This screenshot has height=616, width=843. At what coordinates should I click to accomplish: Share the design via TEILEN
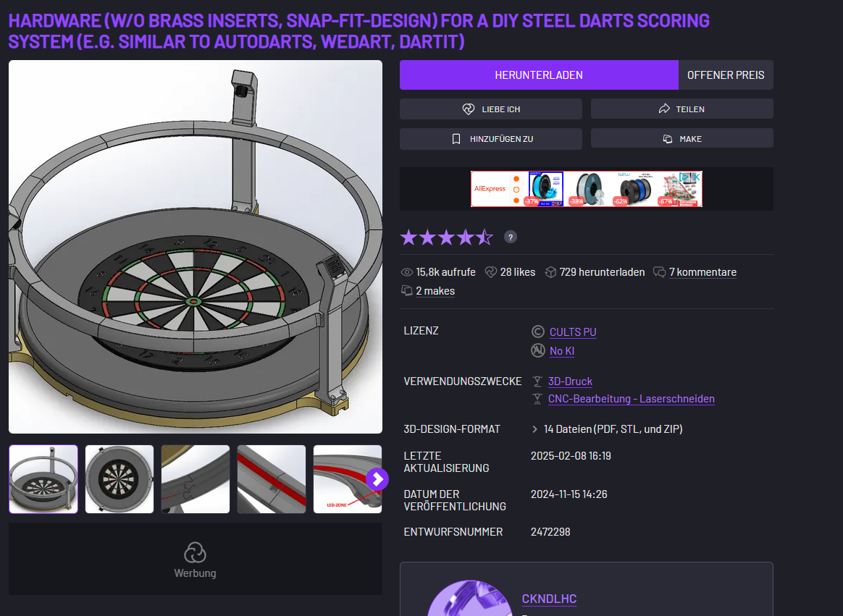[x=681, y=109]
